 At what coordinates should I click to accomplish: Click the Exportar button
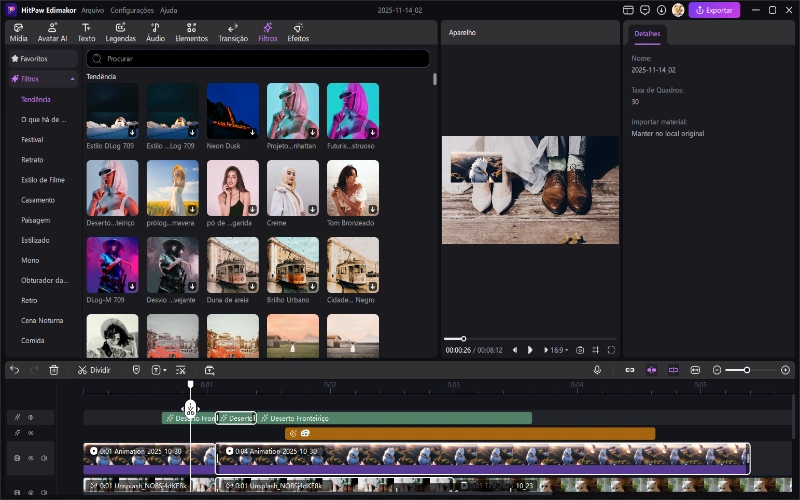coord(714,10)
